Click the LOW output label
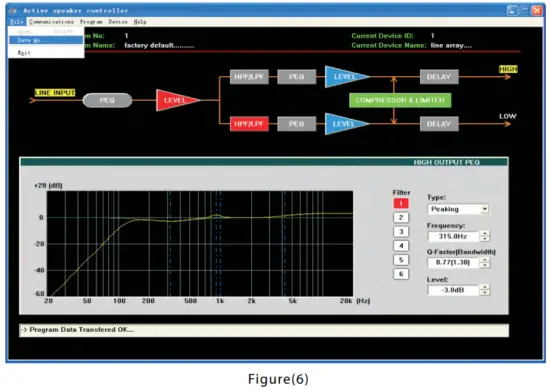Screen dimensions: 550x389 tap(508, 116)
